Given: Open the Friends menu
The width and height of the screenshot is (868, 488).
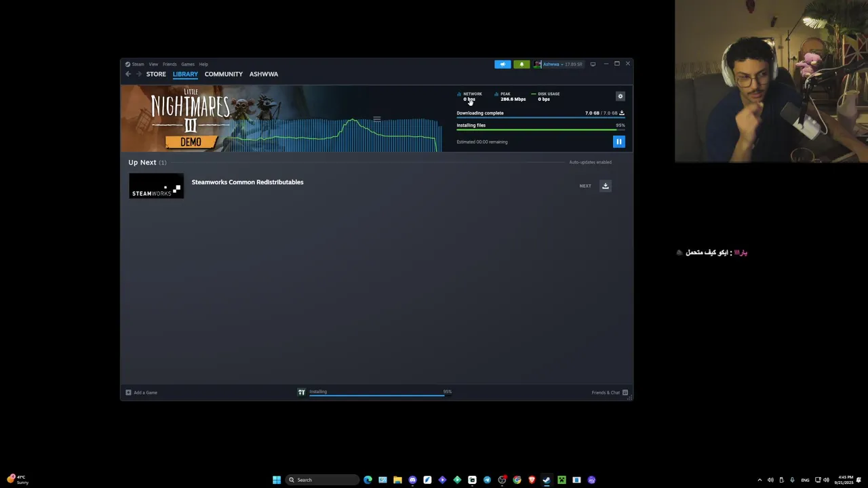Looking at the screenshot, I should click(170, 64).
